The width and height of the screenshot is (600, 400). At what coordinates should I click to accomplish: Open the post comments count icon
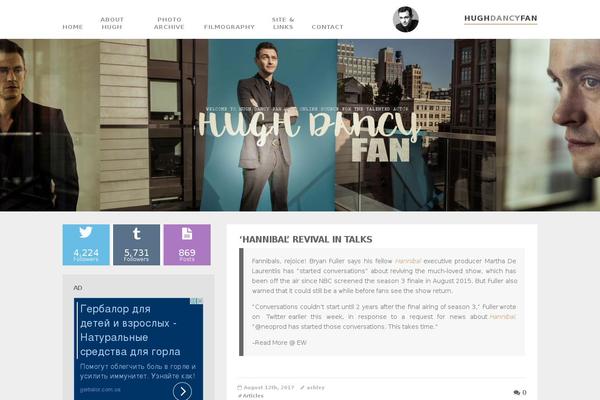(x=520, y=392)
